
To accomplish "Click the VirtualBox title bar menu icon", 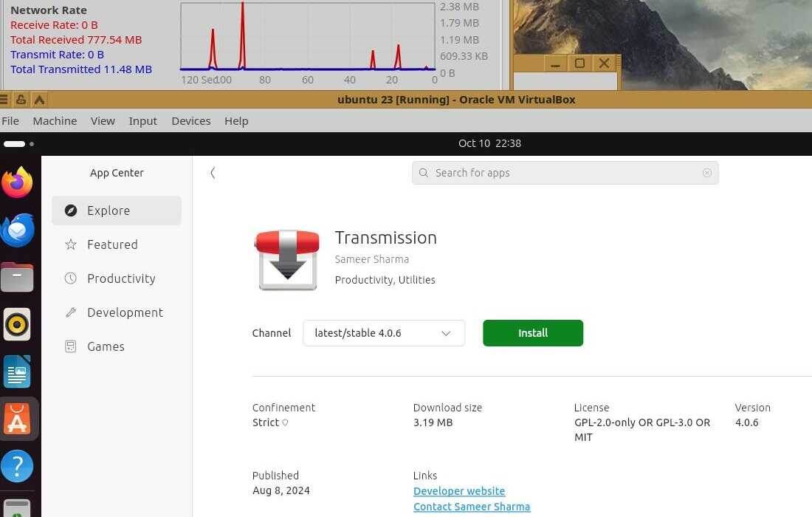I will coord(4,100).
